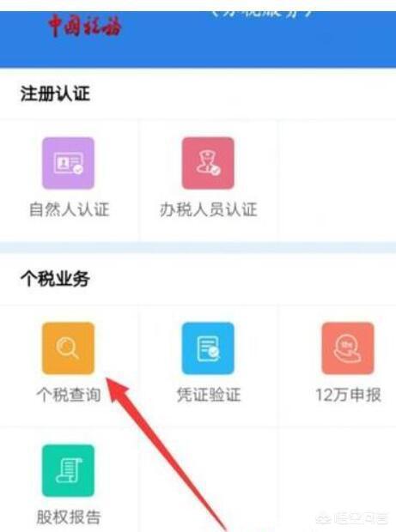Tap the 股权报告 text label
Viewport: 396px width, 532px height.
[x=69, y=517]
